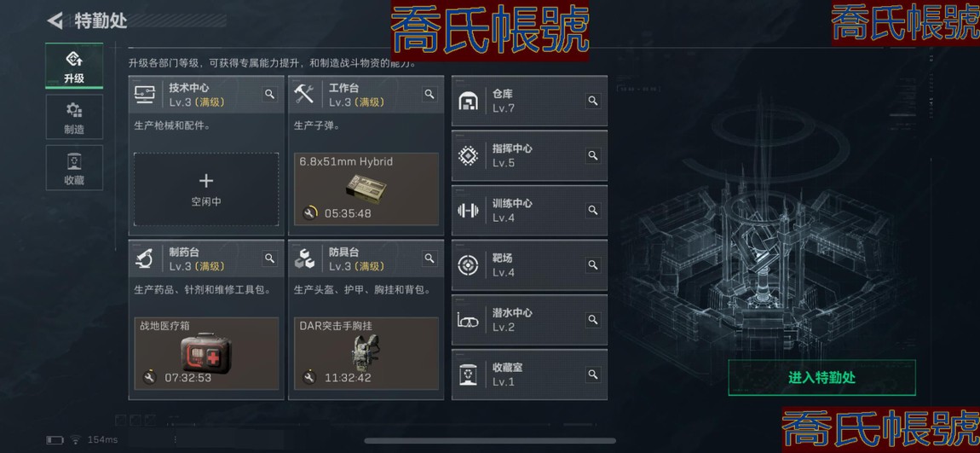Open the 制造 tab in sidebar
This screenshot has width=980, height=453.
(x=74, y=117)
